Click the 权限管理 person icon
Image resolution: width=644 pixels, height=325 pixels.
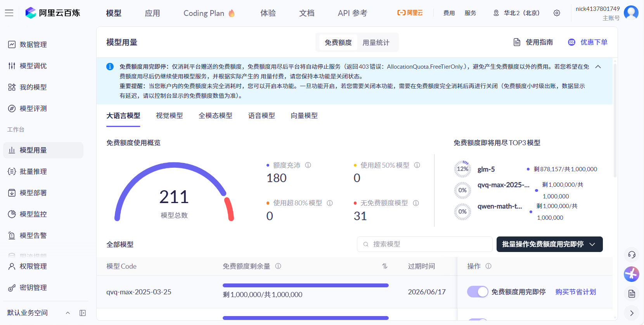pyautogui.click(x=12, y=266)
